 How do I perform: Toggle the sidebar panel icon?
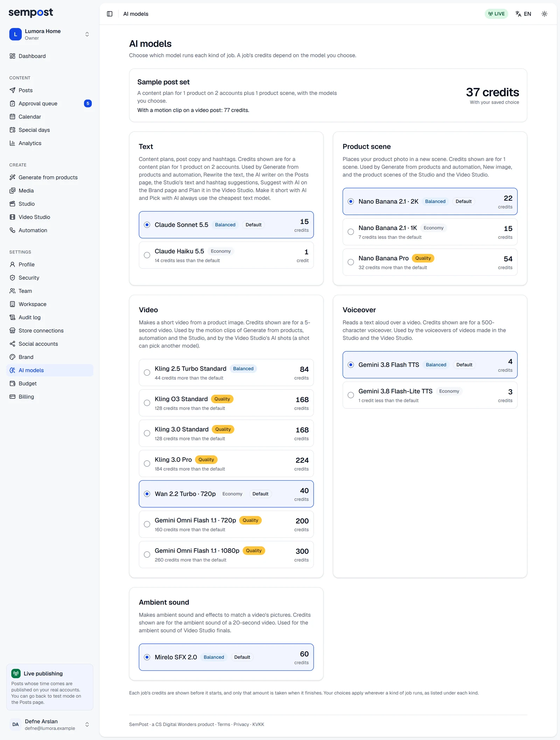tap(110, 14)
